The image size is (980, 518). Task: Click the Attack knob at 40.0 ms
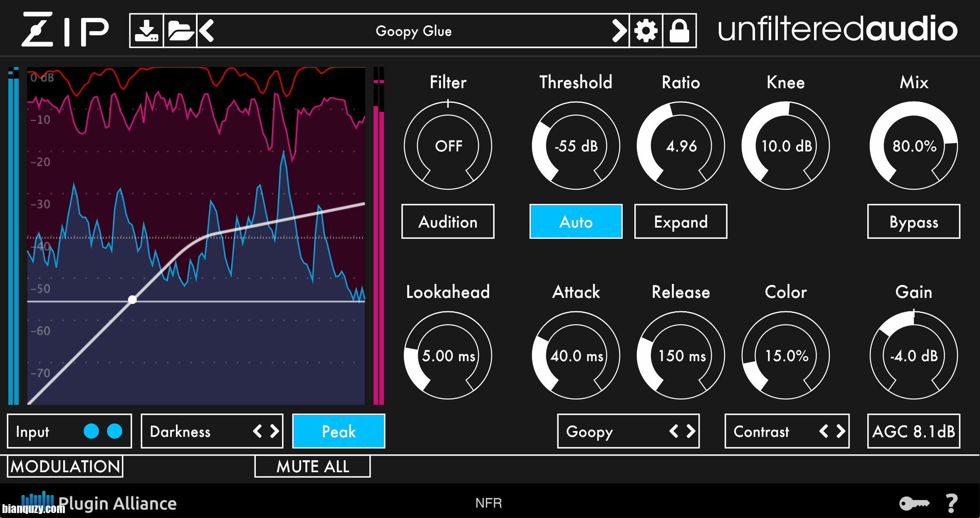coord(576,355)
